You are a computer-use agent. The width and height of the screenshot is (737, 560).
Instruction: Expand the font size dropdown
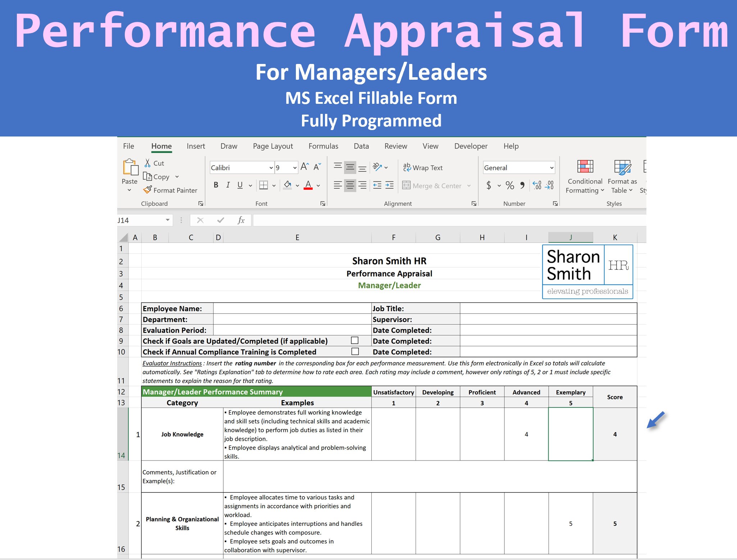coord(295,167)
